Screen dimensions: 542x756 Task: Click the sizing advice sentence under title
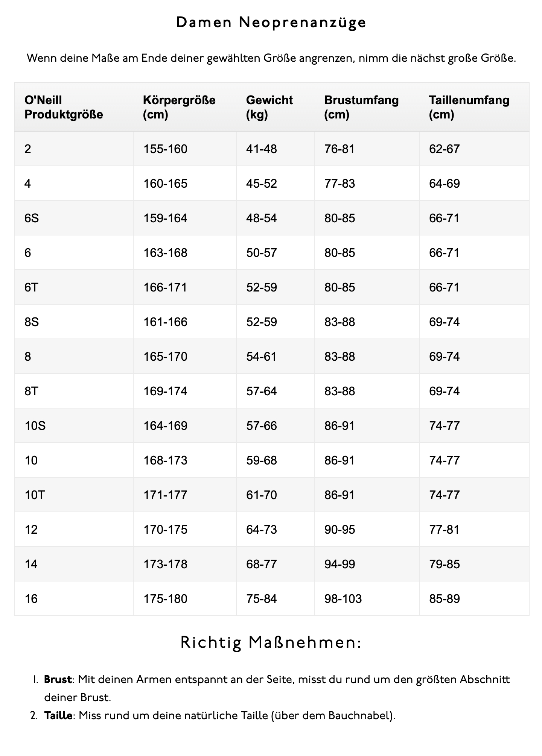[271, 59]
